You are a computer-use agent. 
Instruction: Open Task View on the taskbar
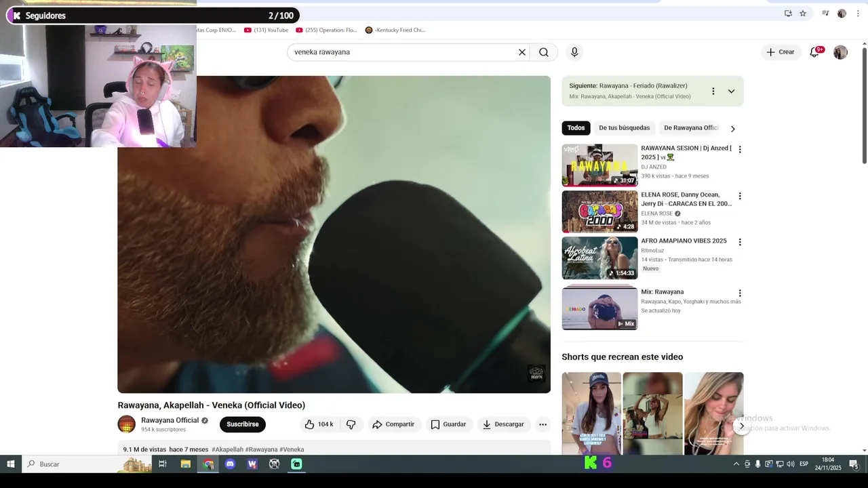163,464
